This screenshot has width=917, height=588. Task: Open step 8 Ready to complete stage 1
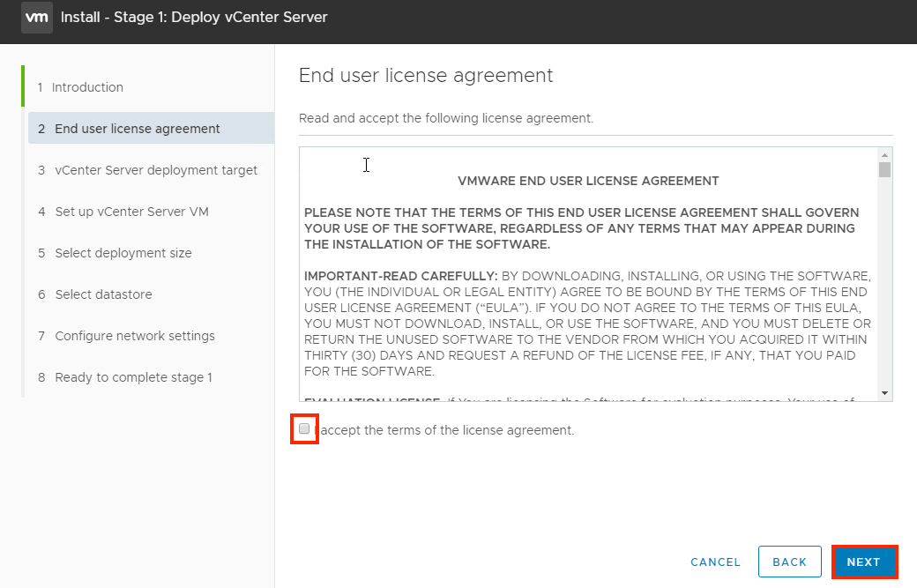pyautogui.click(x=132, y=377)
